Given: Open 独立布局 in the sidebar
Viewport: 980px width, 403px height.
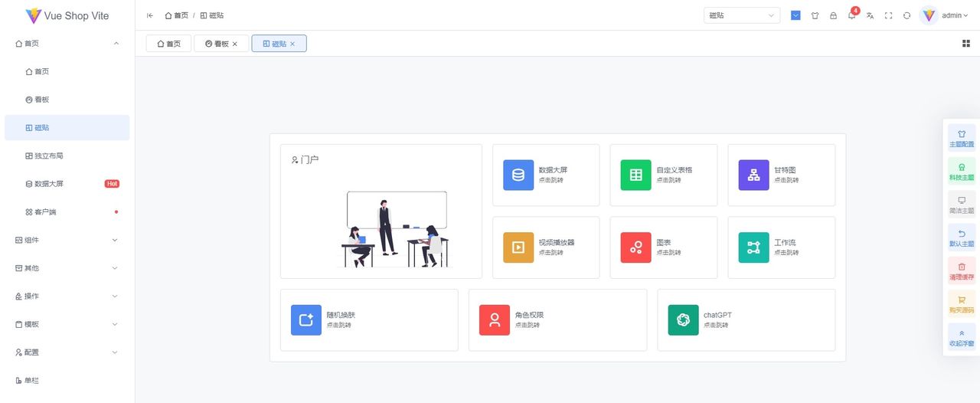Looking at the screenshot, I should point(67,156).
